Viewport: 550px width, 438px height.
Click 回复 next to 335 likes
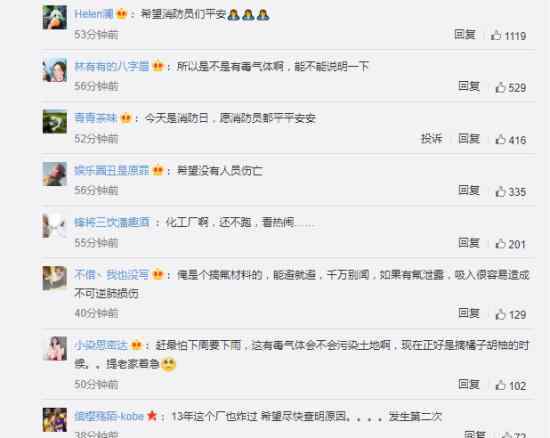click(469, 190)
